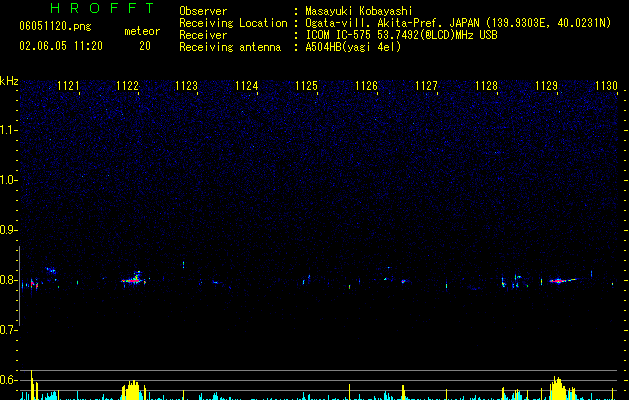Click the observer name Masayuki Kobayashi
The width and height of the screenshot is (629, 400).
[359, 11]
